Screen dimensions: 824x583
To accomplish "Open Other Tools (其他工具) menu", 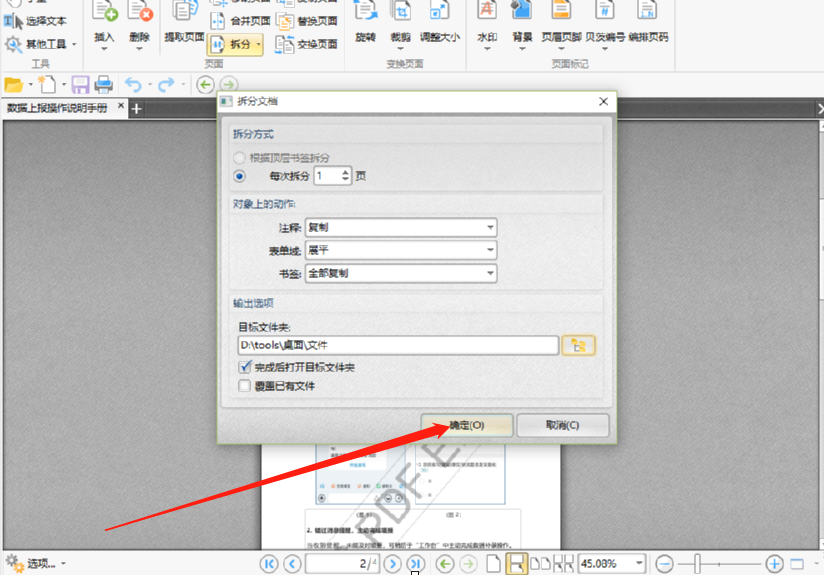I will [x=40, y=44].
